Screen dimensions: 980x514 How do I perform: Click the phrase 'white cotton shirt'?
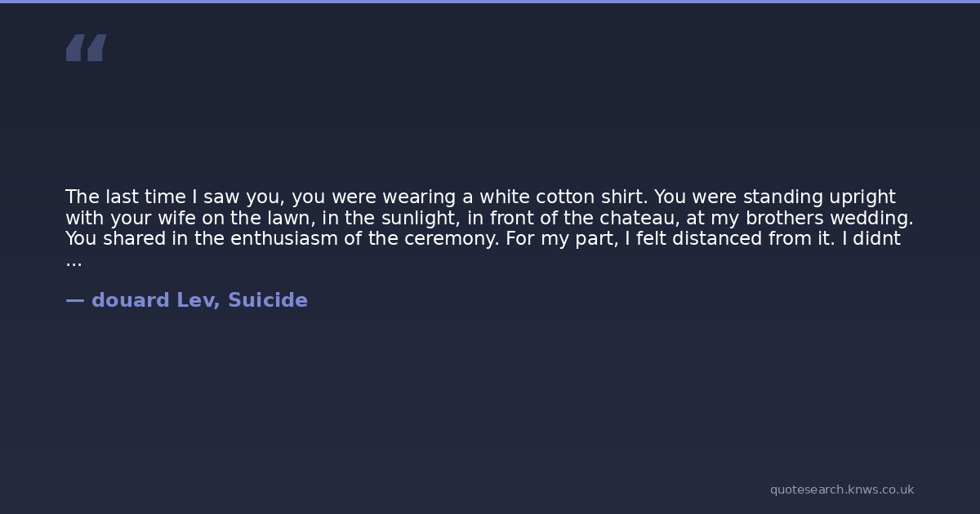click(563, 197)
